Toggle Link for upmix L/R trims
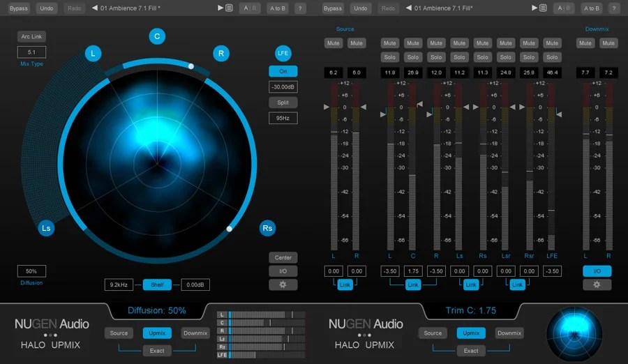 413,285
